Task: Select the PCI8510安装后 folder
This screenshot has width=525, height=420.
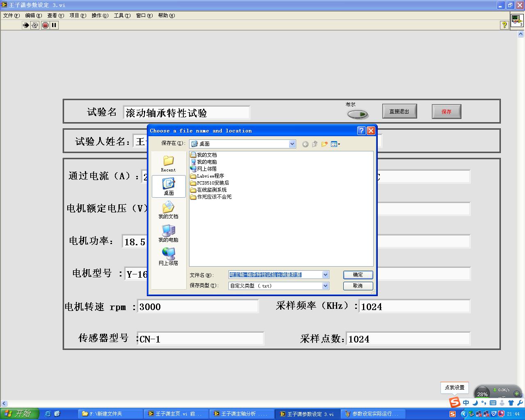Action: 210,183
